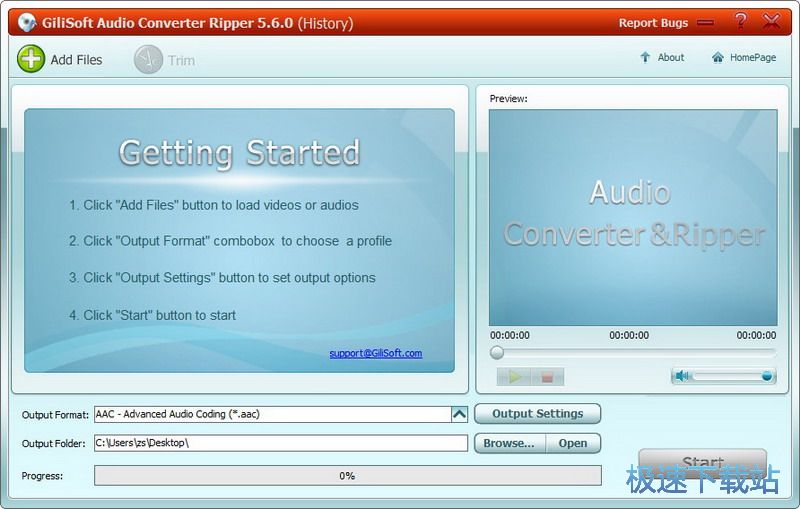
Task: Click the HomePage house icon
Action: [717, 58]
